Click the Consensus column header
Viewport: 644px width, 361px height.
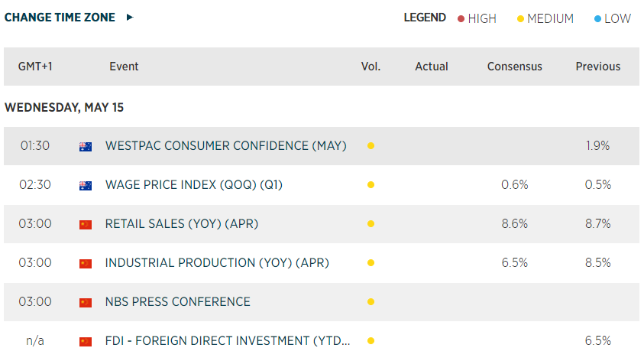pyautogui.click(x=514, y=67)
